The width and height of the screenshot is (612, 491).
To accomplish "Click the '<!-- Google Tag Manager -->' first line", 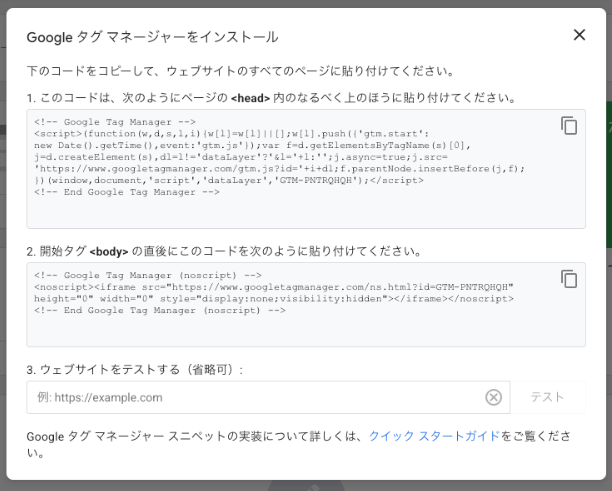I will pos(115,122).
